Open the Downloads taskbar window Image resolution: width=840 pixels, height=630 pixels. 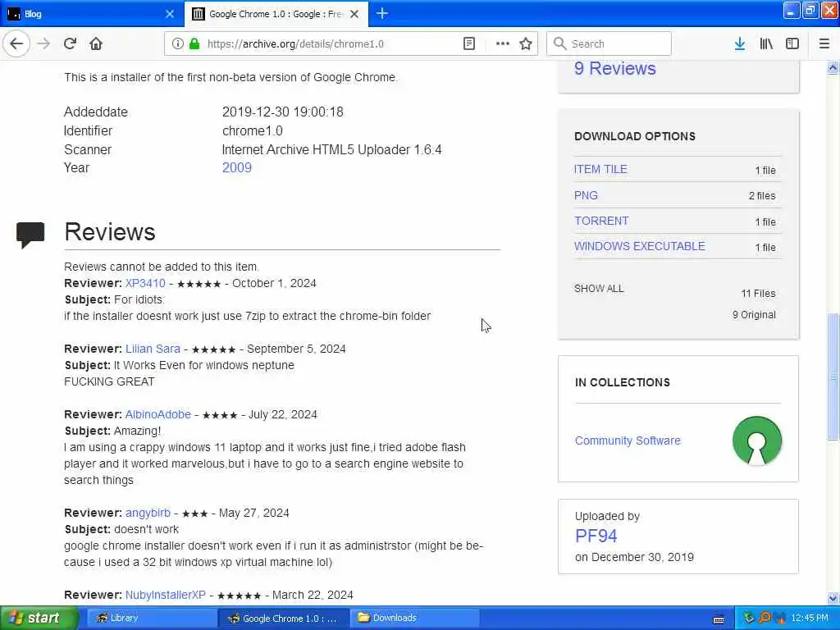[414, 619]
